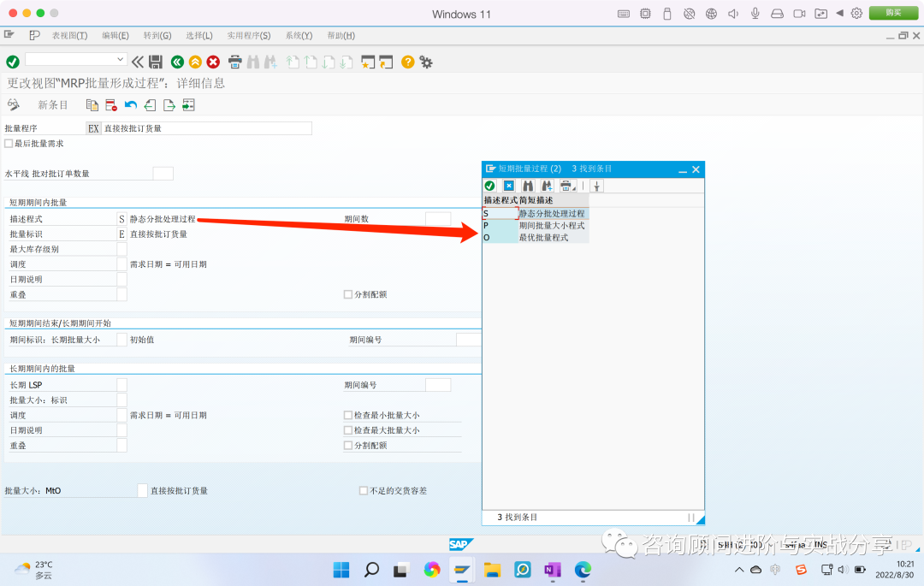This screenshot has height=586, width=924.
Task: Confirm selection with popup green checkmark
Action: [489, 186]
